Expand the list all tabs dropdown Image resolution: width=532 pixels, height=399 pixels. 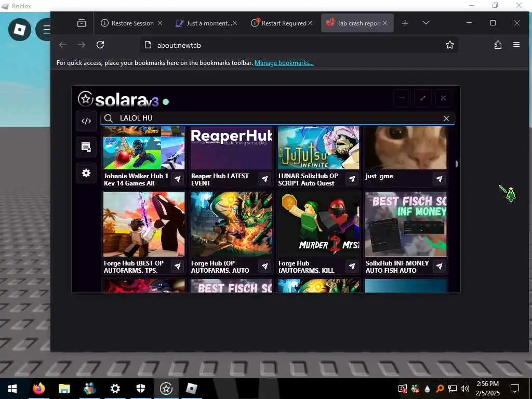[426, 23]
